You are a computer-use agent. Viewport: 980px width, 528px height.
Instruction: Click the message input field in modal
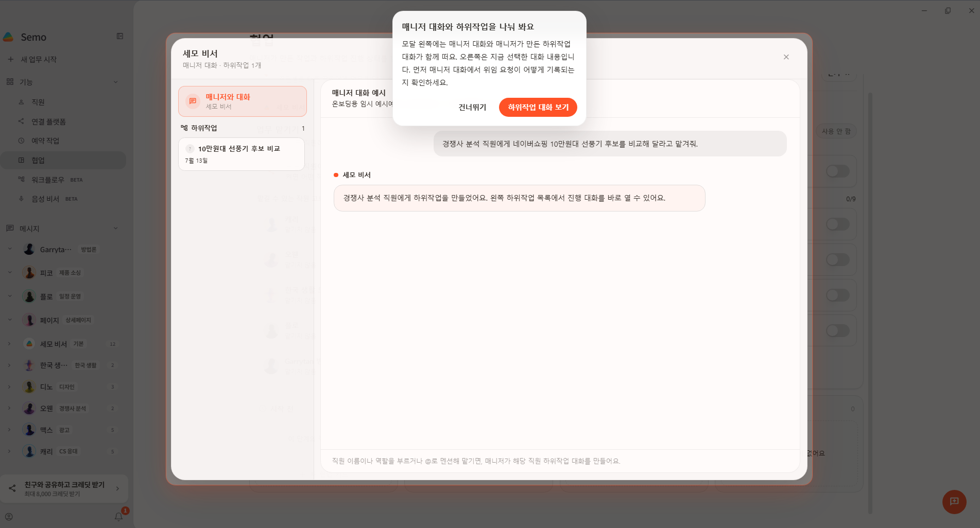pos(560,461)
